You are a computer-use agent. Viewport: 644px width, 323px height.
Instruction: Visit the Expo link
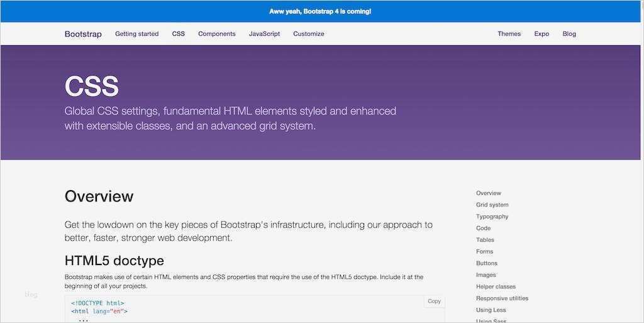[541, 34]
